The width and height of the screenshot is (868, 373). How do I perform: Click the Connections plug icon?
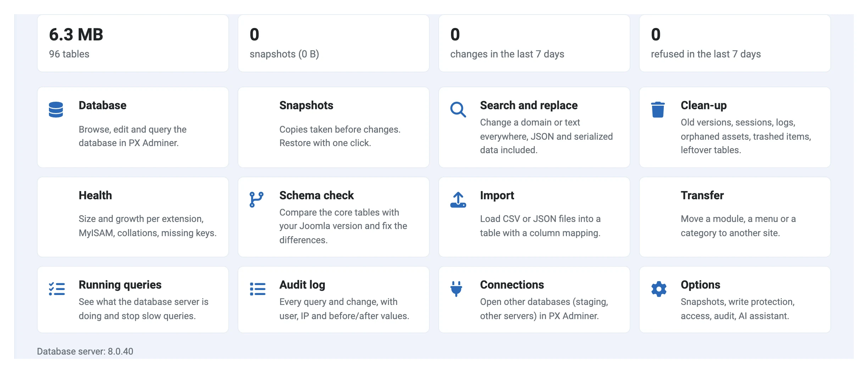click(x=456, y=289)
